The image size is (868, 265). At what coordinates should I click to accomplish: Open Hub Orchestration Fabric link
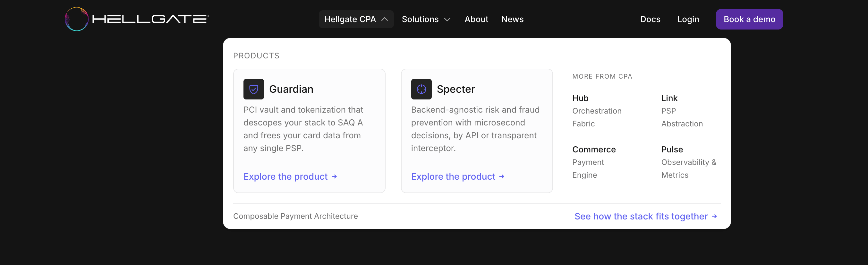coord(597,111)
